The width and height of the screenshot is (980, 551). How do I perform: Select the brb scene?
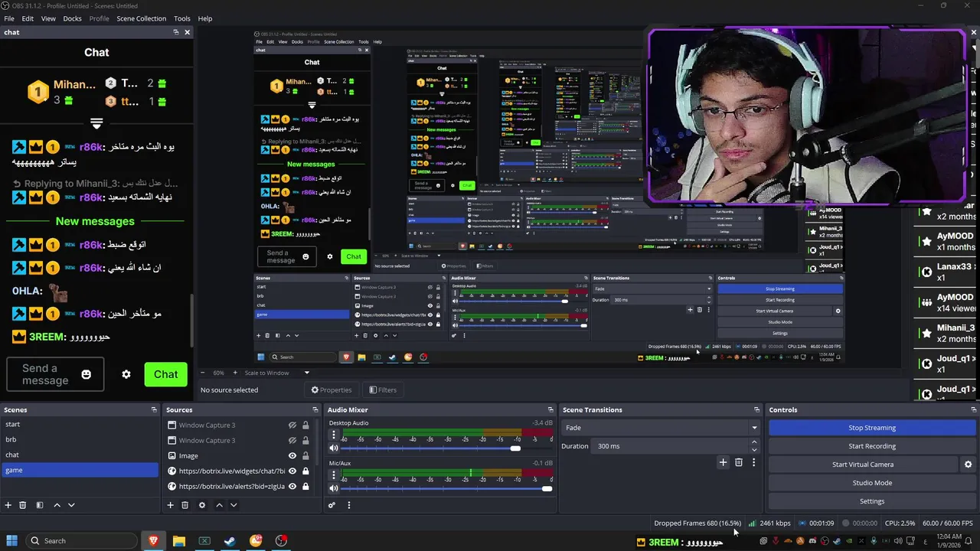pos(79,439)
